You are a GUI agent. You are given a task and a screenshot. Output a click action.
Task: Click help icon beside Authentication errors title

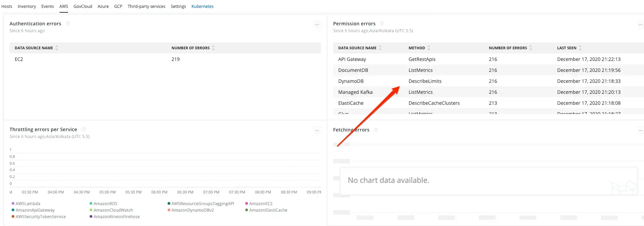point(68,23)
